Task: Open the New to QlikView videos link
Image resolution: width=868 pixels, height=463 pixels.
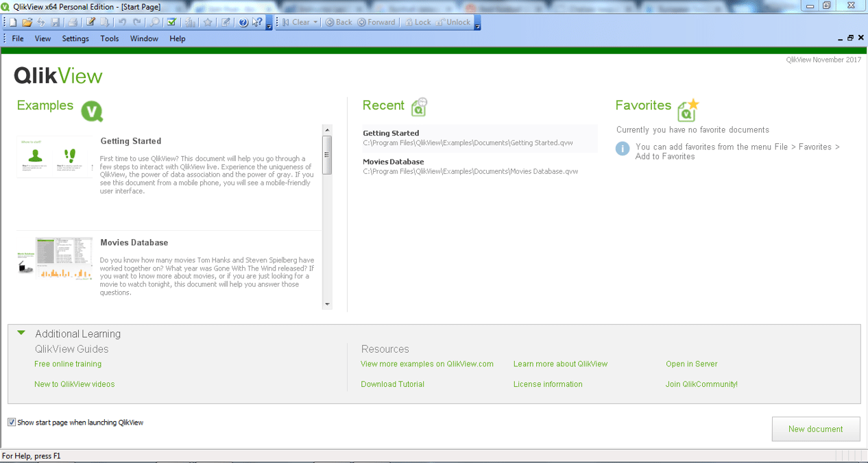Action: (75, 384)
